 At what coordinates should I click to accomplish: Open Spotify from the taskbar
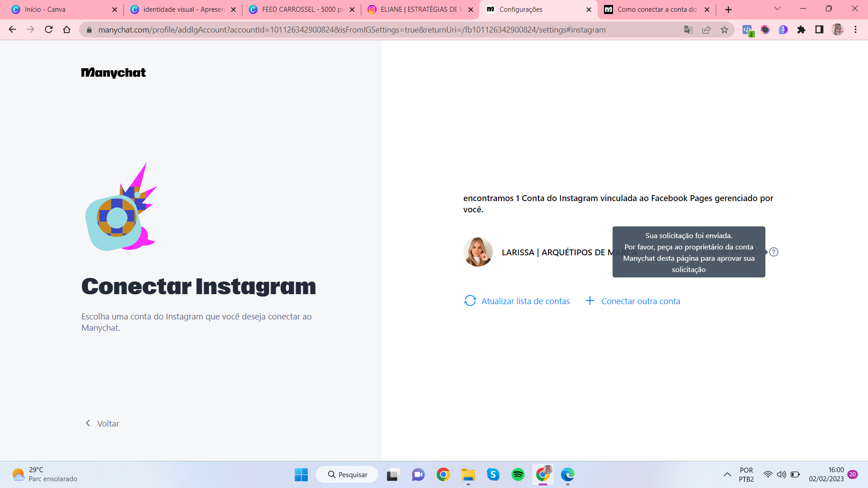[518, 474]
